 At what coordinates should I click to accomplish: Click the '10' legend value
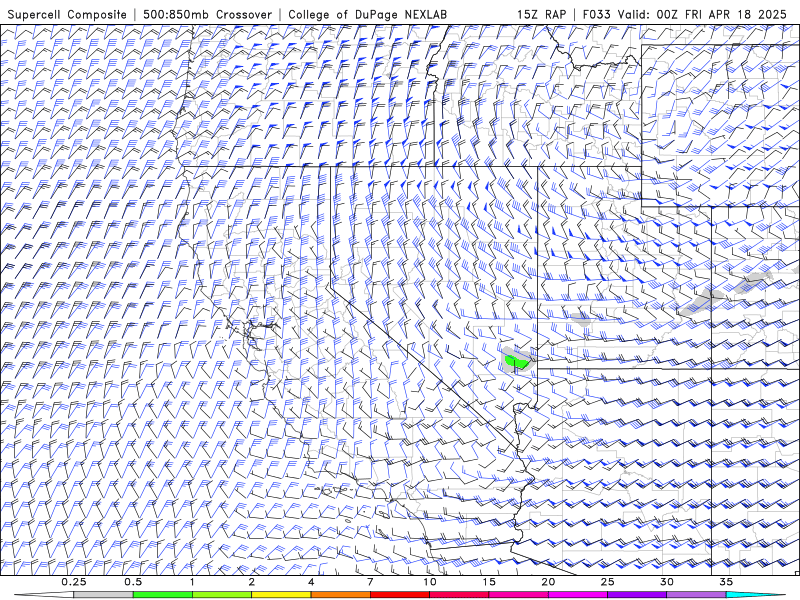(x=430, y=582)
